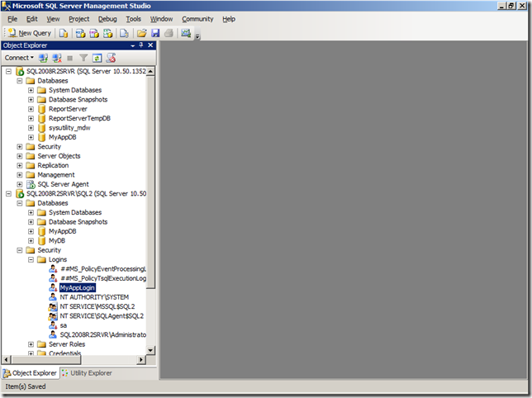
Task: Click the Analysis Services DMX Query icon
Action: click(x=94, y=33)
